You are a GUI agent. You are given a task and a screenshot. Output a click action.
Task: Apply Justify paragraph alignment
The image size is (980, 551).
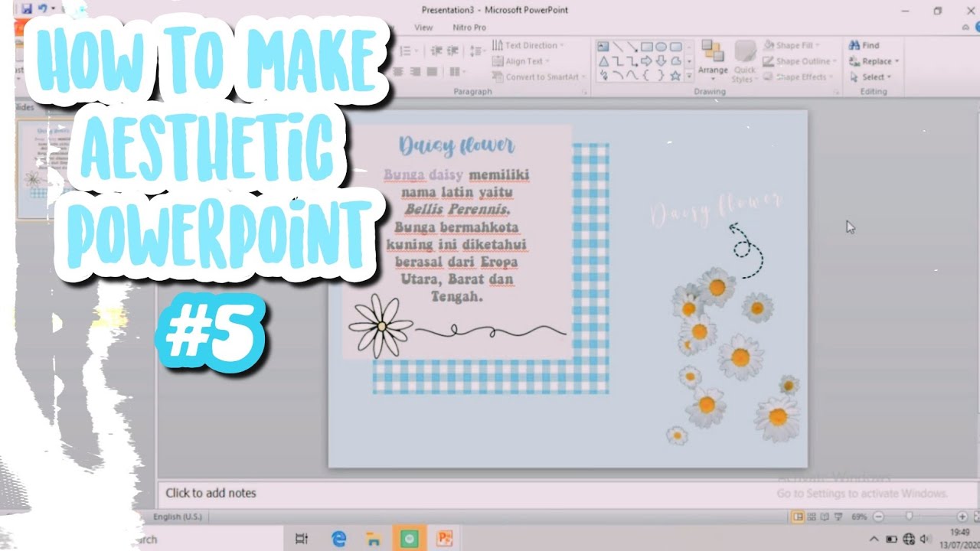click(433, 71)
